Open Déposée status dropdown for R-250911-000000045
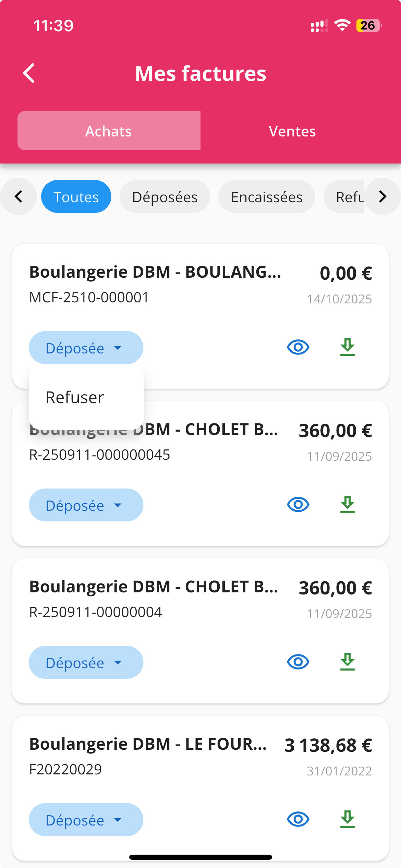 coord(86,505)
